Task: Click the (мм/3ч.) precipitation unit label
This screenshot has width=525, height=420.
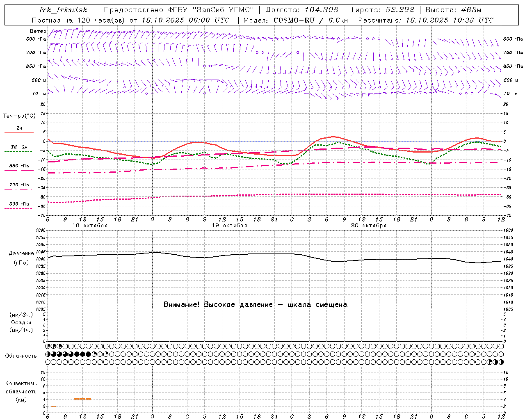Action: [x=21, y=315]
